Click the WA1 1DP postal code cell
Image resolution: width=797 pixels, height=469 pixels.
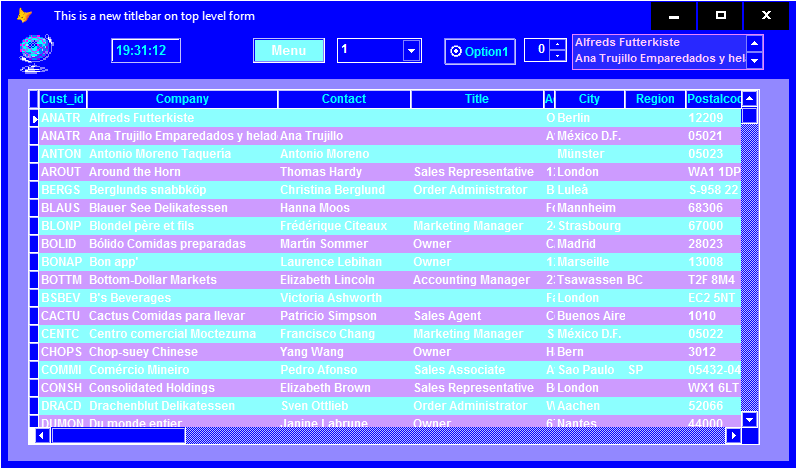tap(714, 172)
